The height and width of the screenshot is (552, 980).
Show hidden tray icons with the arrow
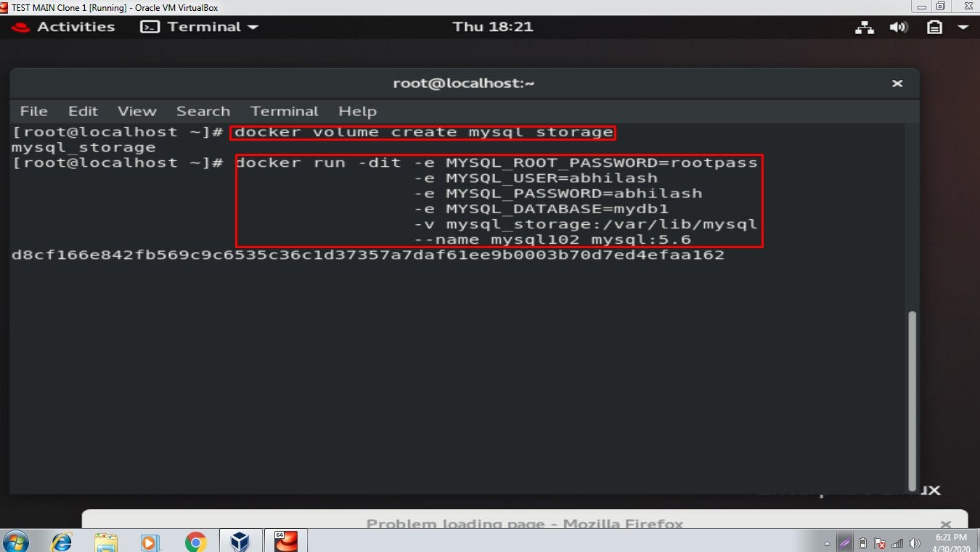(x=828, y=543)
